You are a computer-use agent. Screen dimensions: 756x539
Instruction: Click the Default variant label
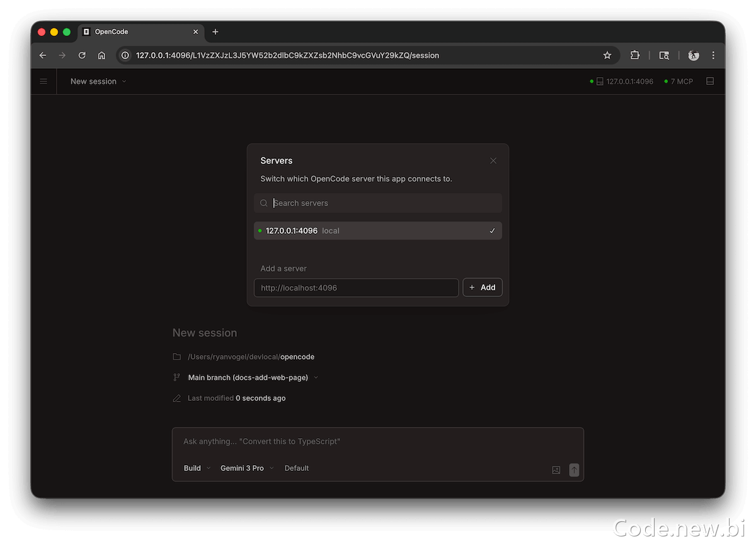297,468
